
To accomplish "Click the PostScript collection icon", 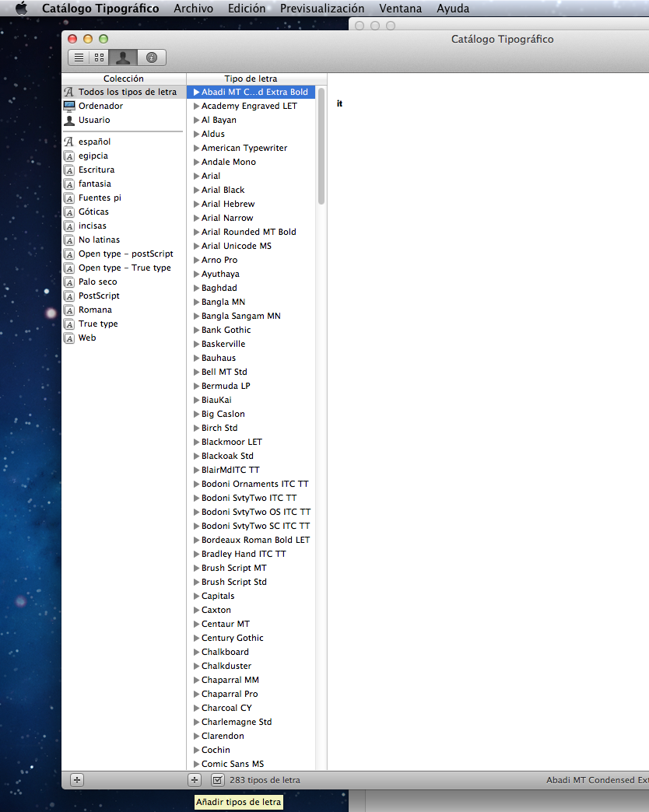I will [x=69, y=296].
